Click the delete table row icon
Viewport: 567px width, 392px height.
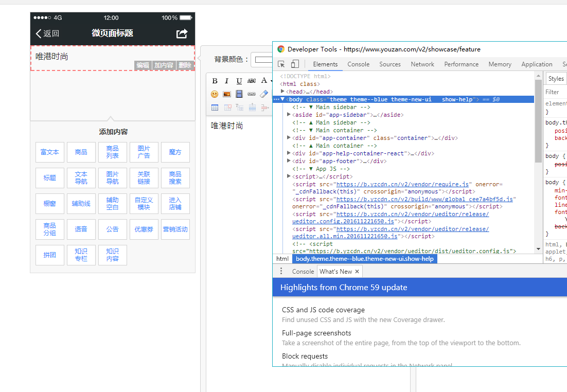pyautogui.click(x=265, y=108)
